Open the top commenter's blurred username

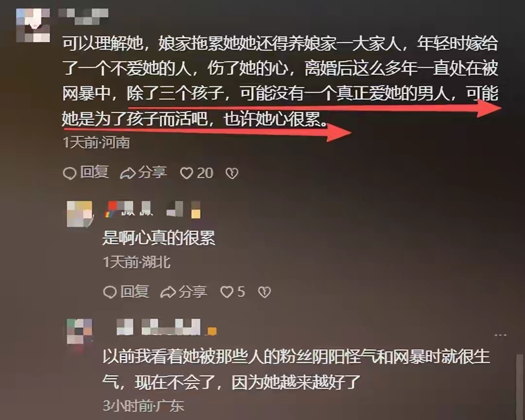(x=84, y=16)
